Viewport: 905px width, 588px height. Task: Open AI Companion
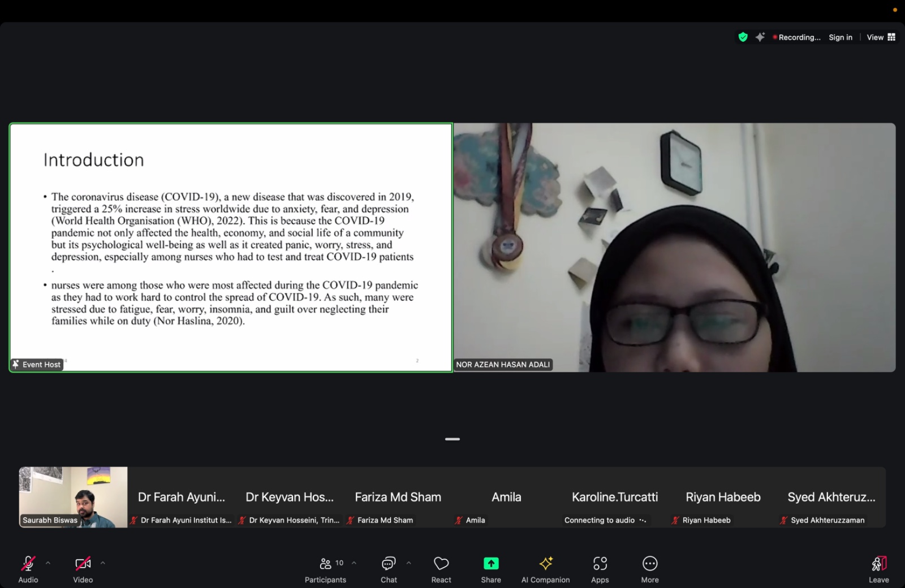click(545, 568)
